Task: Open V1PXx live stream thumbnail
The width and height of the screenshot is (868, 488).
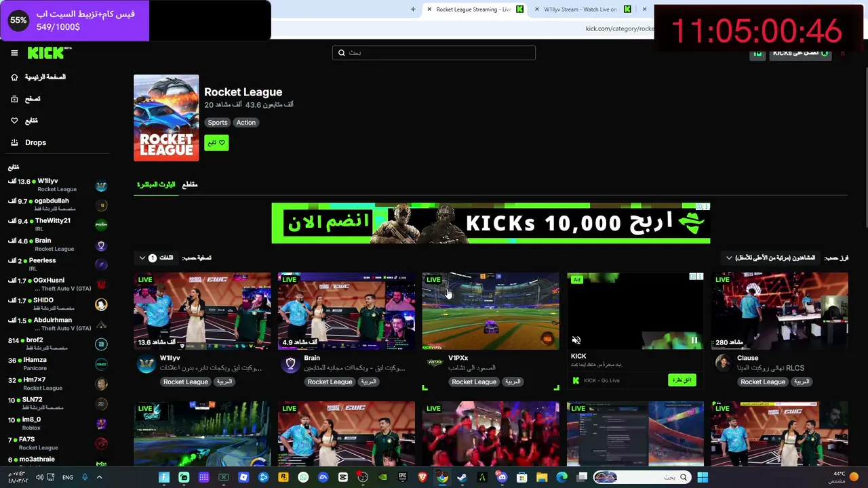Action: click(491, 311)
